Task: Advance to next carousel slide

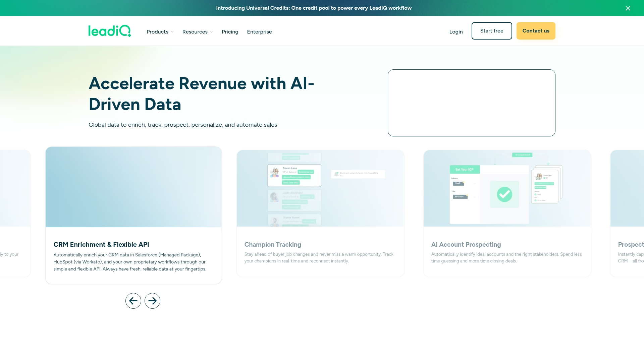Action: click(x=152, y=301)
